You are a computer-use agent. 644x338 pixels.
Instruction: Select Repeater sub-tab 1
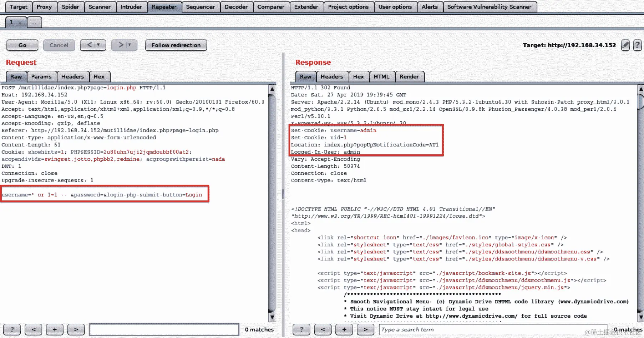pos(12,22)
